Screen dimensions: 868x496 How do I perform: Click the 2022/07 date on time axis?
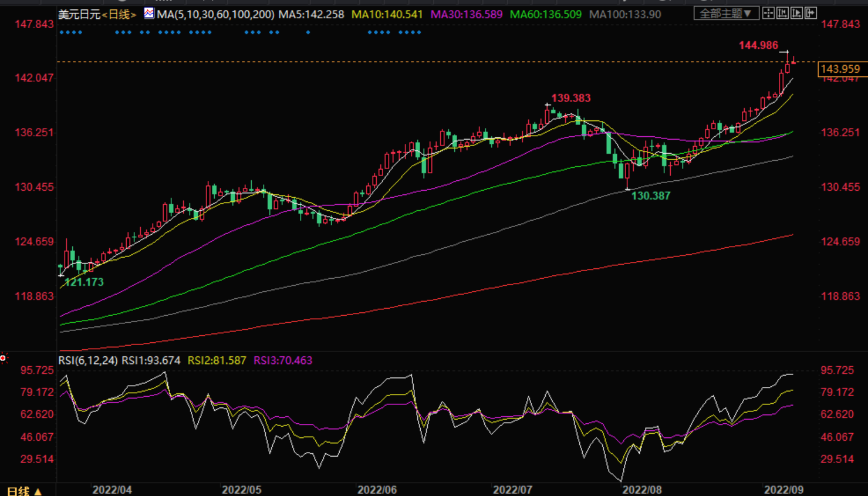click(512, 490)
